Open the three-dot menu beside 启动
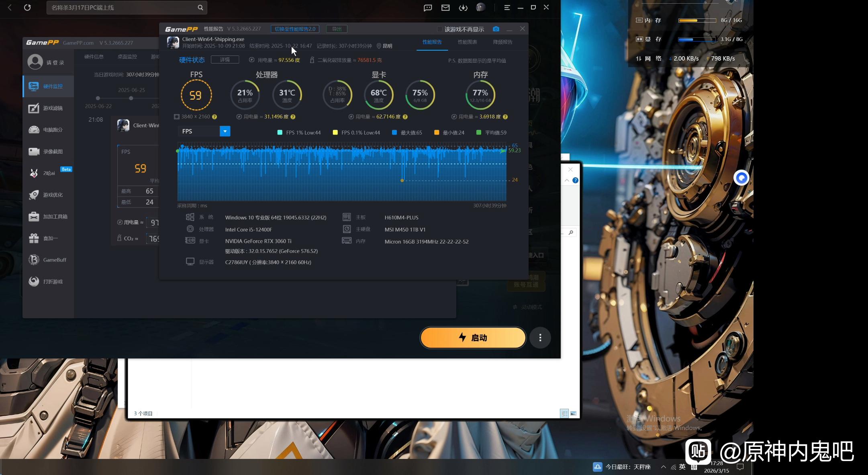 pyautogui.click(x=540, y=338)
